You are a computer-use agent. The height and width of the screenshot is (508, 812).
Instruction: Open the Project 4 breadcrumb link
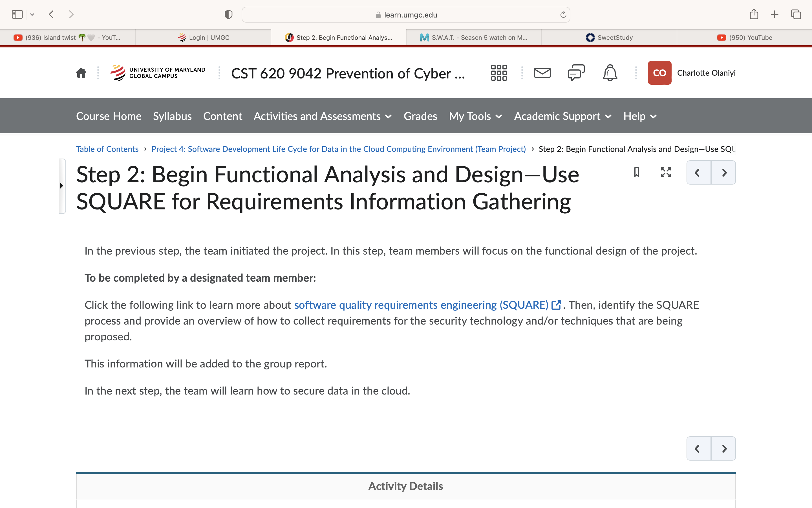point(339,149)
